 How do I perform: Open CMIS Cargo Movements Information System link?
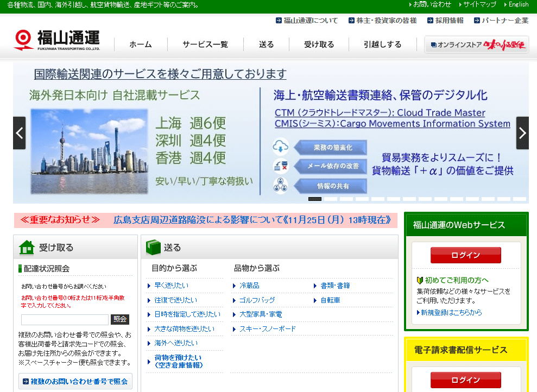393,124
